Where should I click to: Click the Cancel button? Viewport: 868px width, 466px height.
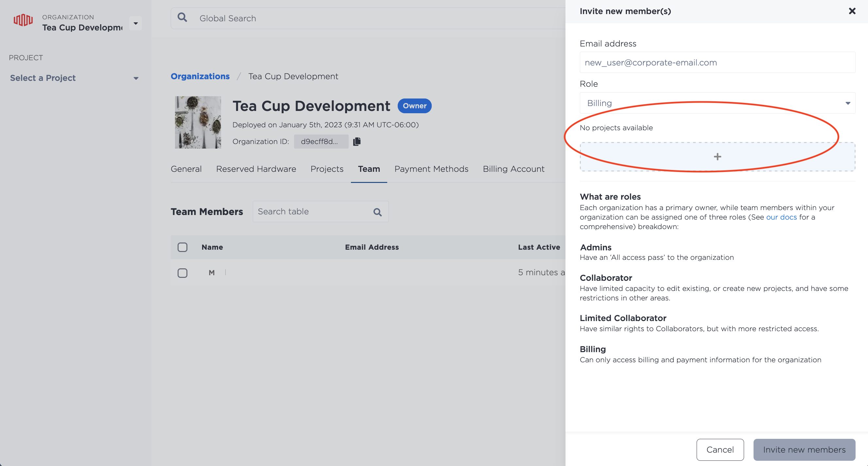point(720,450)
